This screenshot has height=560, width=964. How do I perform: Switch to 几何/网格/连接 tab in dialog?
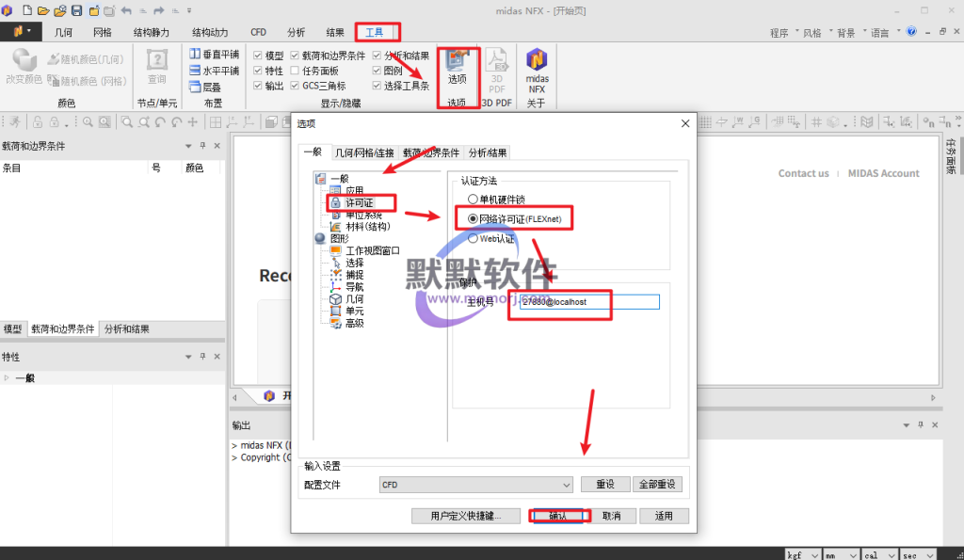coord(364,152)
